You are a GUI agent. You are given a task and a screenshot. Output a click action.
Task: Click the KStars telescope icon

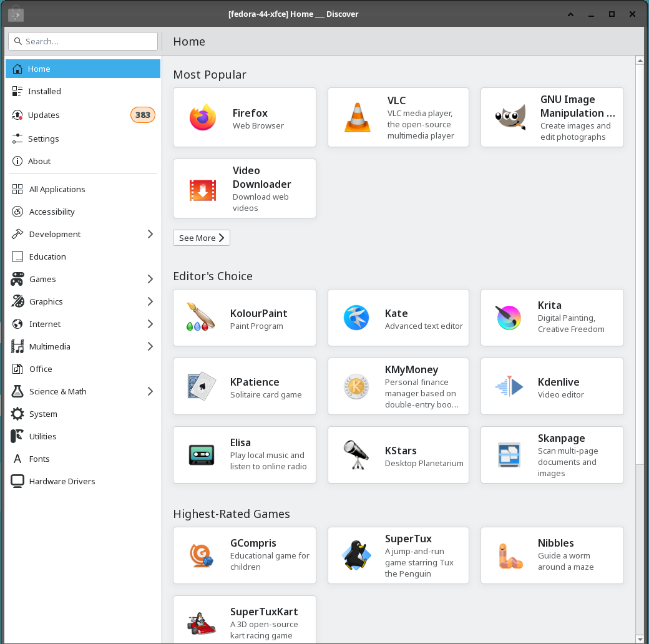356,455
